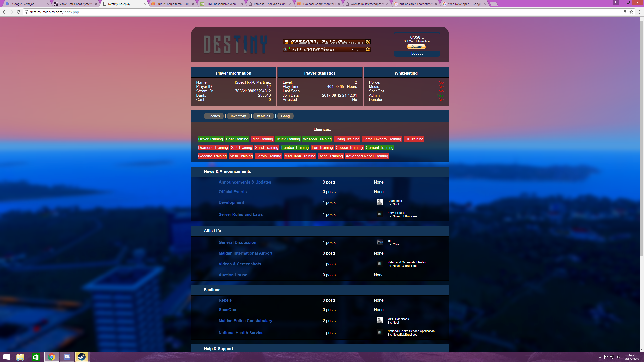Click the Pilot Training license tag
This screenshot has height=362, width=644.
tap(262, 139)
